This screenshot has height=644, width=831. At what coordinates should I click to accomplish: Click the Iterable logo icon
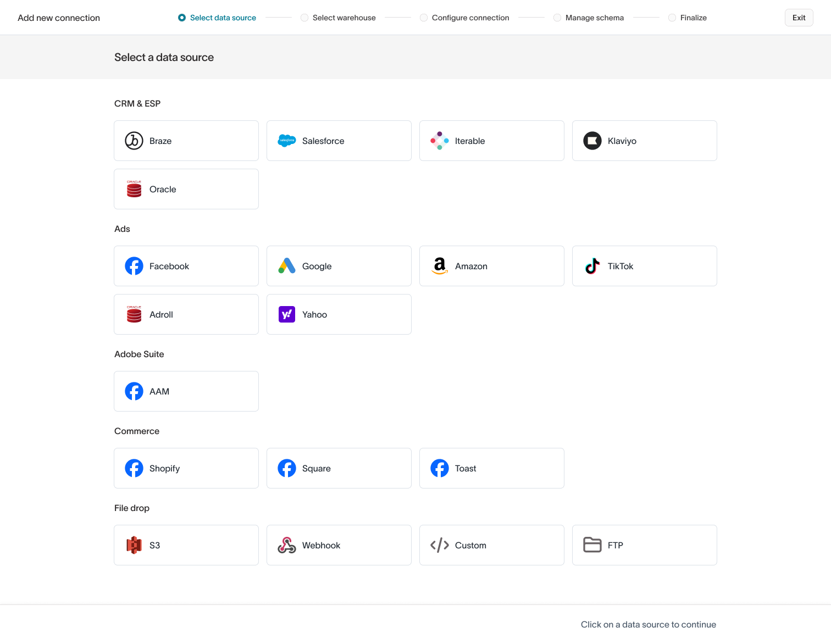click(439, 141)
